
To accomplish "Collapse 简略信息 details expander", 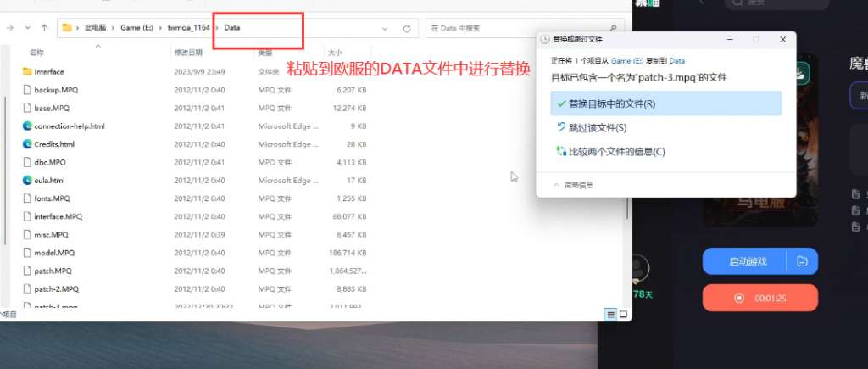I will [x=573, y=185].
